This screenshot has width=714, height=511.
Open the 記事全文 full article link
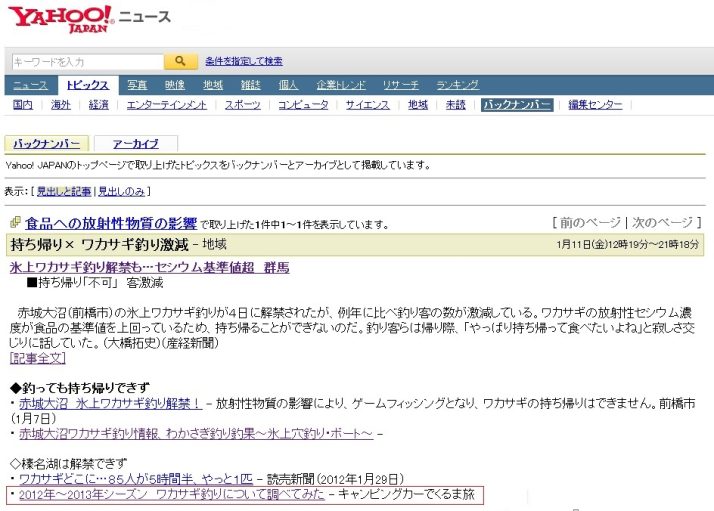pyautogui.click(x=37, y=357)
